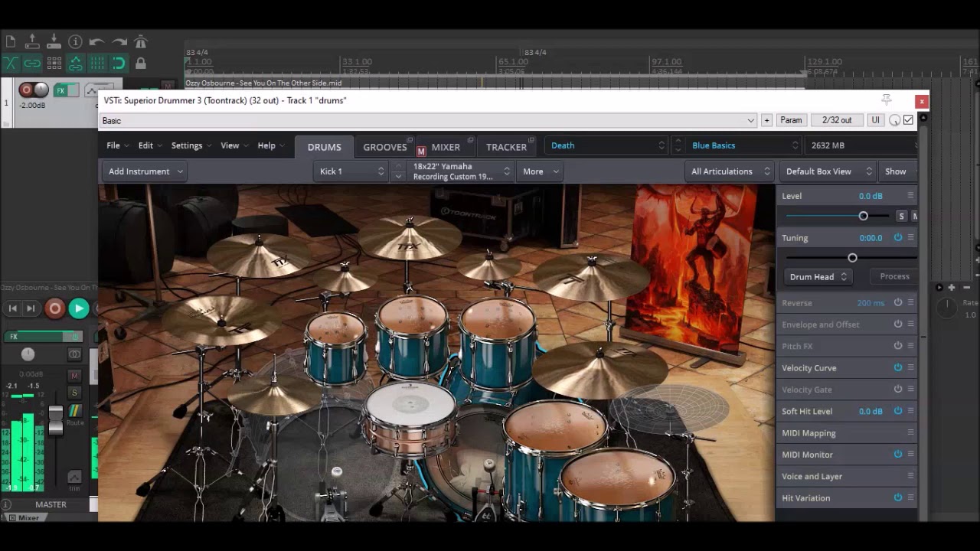Image resolution: width=980 pixels, height=551 pixels.
Task: Open the 18x22" Yamaha drum selector
Action: pos(461,171)
